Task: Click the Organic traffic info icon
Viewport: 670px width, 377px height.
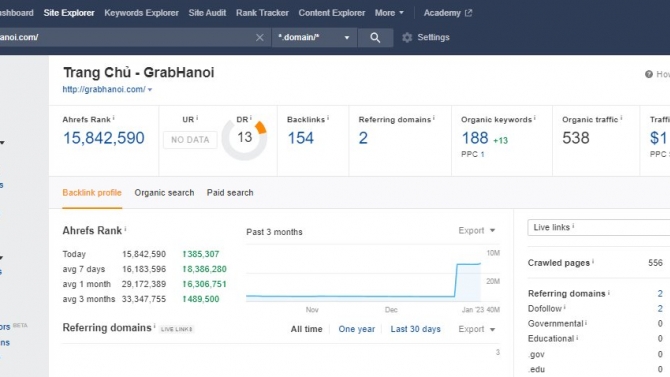Action: [621, 118]
